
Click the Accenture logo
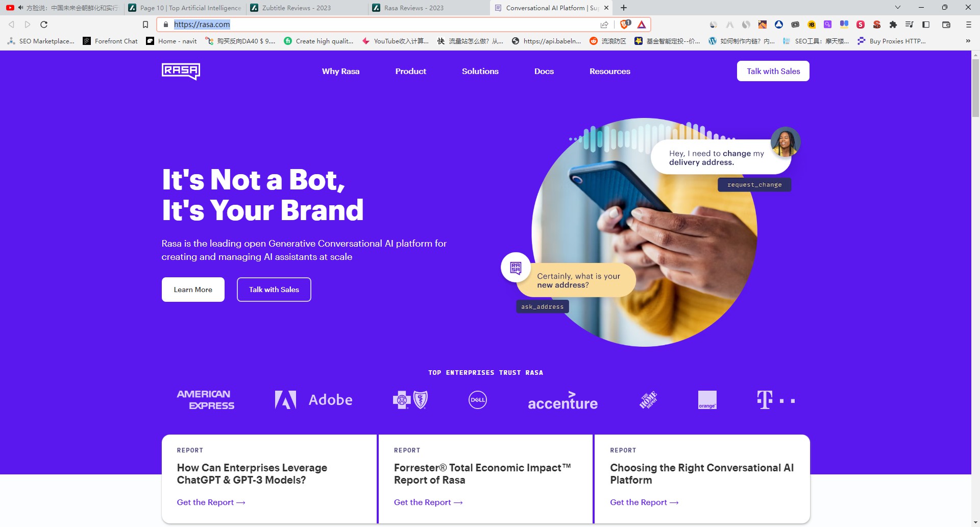[x=562, y=401]
